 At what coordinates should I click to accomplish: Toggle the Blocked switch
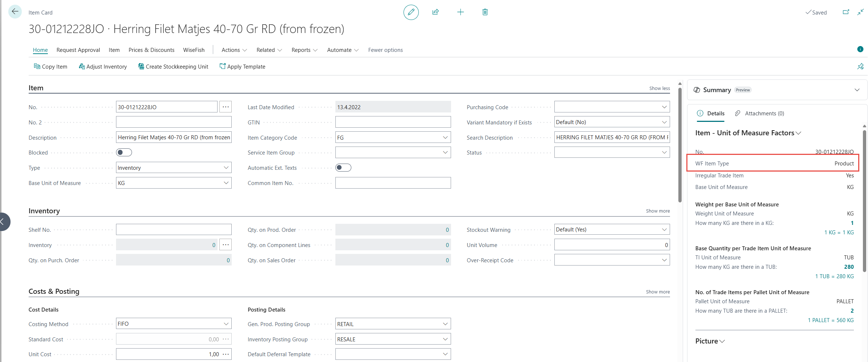click(x=124, y=153)
